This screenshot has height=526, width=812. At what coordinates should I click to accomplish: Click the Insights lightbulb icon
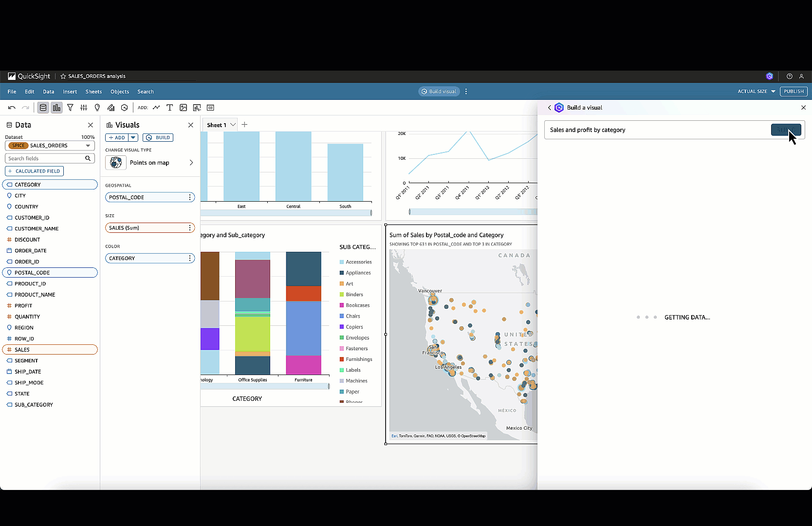tap(97, 108)
